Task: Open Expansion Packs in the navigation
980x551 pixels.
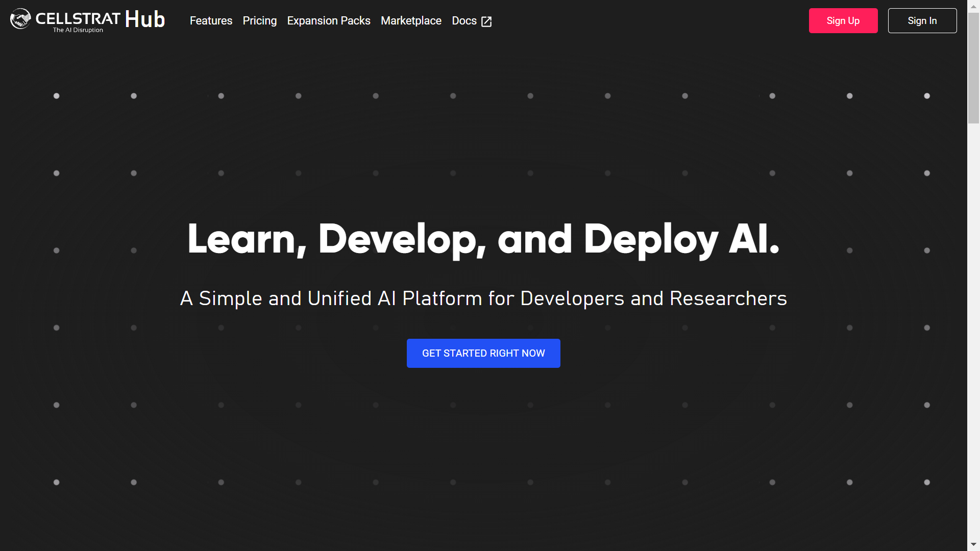Action: [328, 21]
